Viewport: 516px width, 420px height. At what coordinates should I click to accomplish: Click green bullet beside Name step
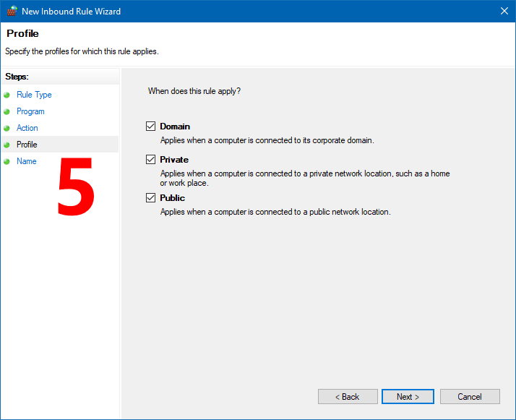pos(7,162)
